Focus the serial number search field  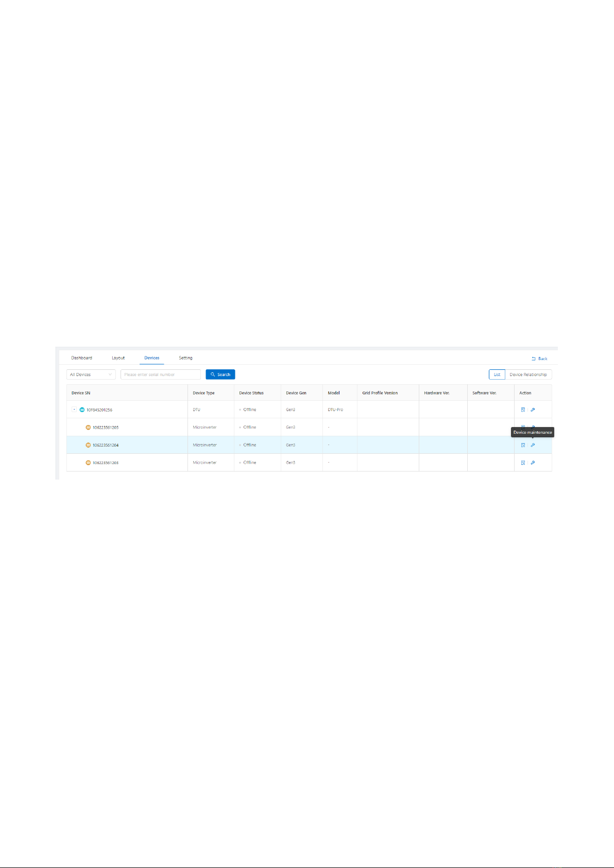(161, 375)
